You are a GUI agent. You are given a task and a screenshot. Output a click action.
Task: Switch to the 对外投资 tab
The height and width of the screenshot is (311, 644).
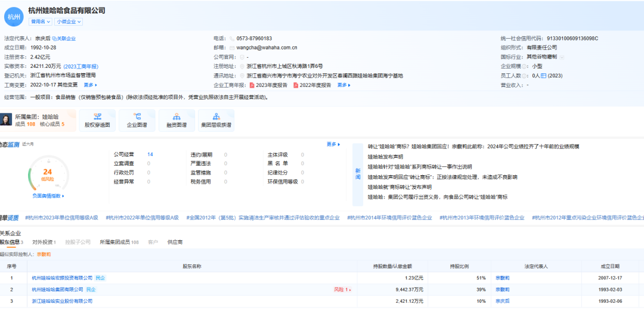pos(44,242)
